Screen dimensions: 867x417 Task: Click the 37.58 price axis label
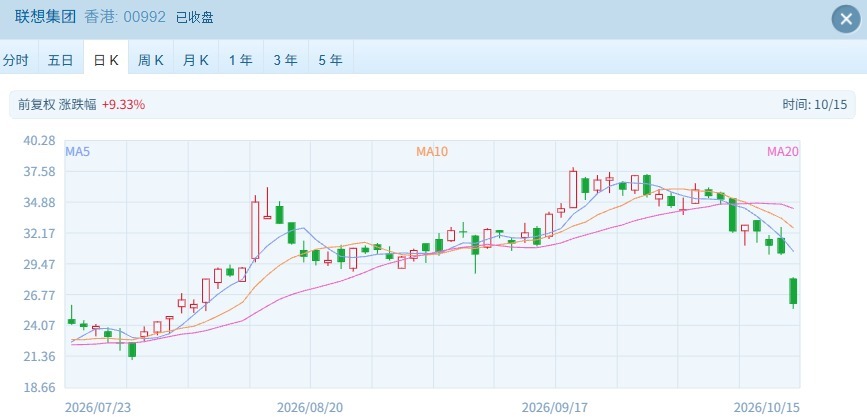tap(39, 171)
